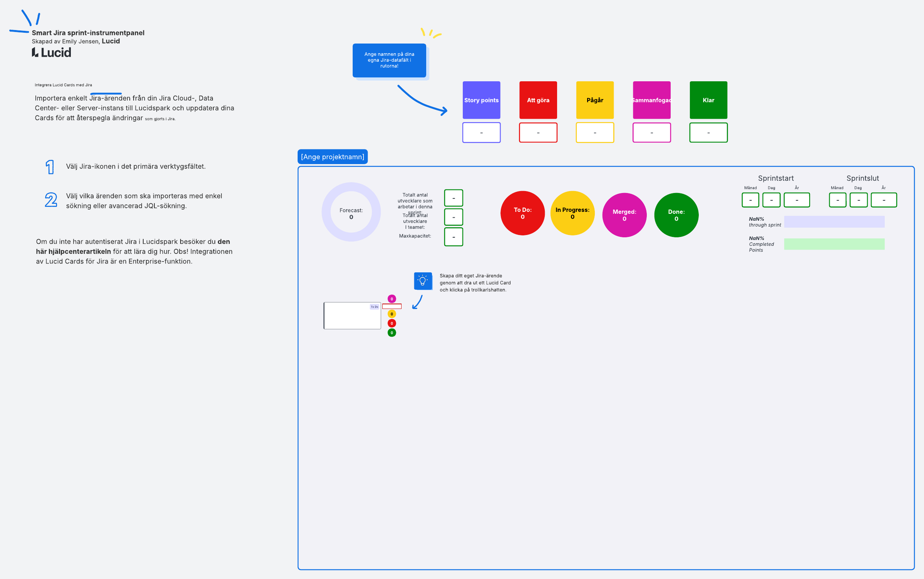This screenshot has width=924, height=579.
Task: Click the Sprintstart År field
Action: tap(797, 200)
